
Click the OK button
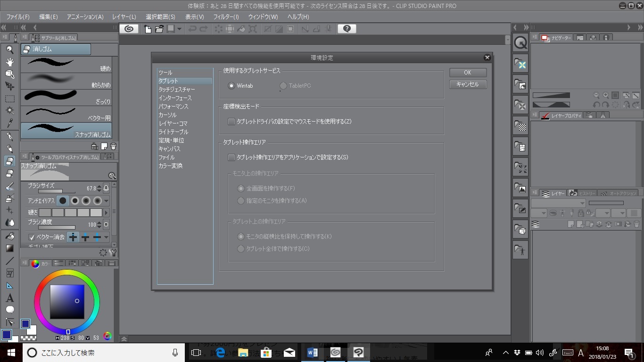tap(468, 73)
